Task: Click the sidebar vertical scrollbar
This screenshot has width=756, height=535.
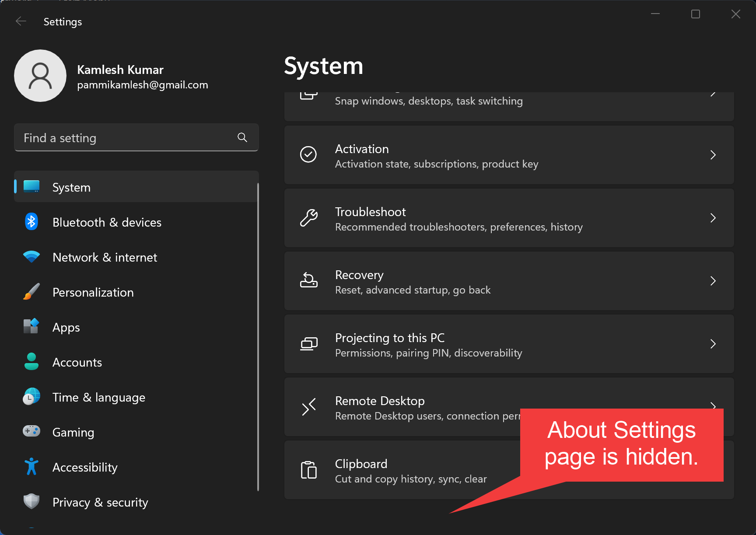Action: (x=258, y=337)
